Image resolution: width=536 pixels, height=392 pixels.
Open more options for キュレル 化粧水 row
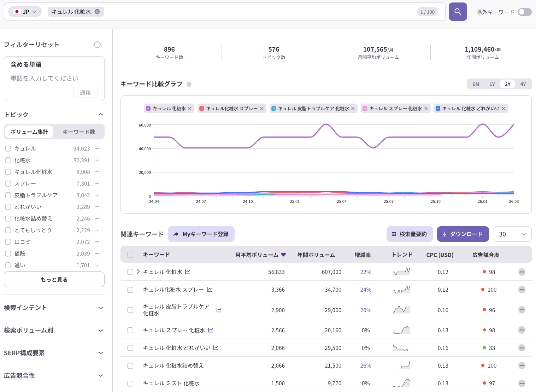(522, 272)
